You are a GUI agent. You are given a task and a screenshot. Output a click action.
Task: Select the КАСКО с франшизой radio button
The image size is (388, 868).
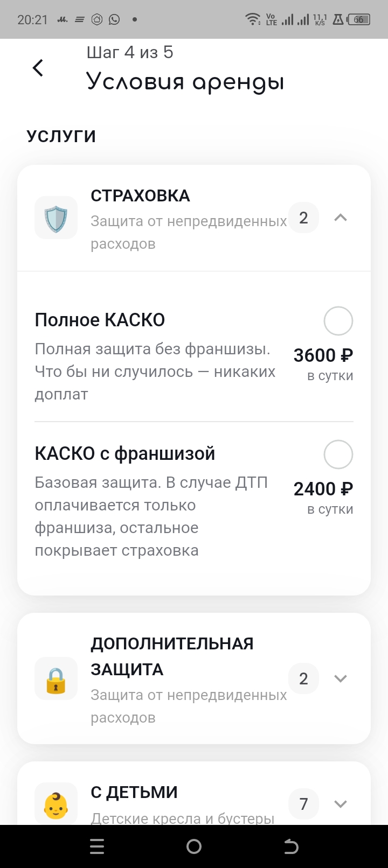338,454
